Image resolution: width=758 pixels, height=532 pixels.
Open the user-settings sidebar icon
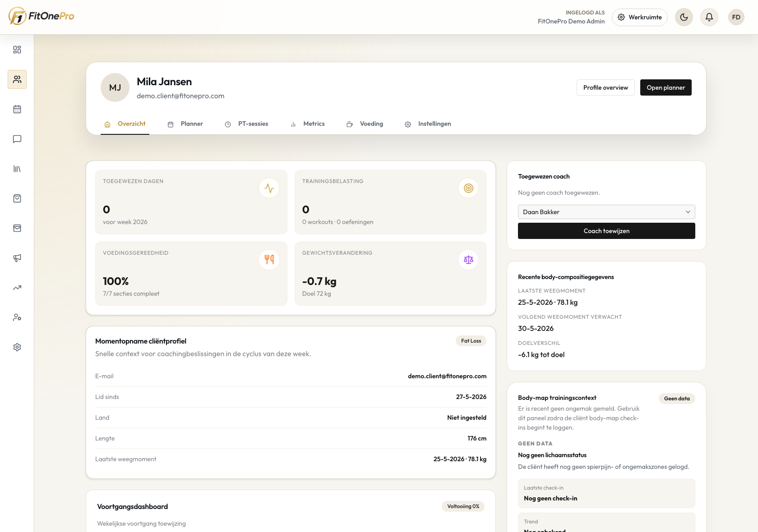point(17,317)
